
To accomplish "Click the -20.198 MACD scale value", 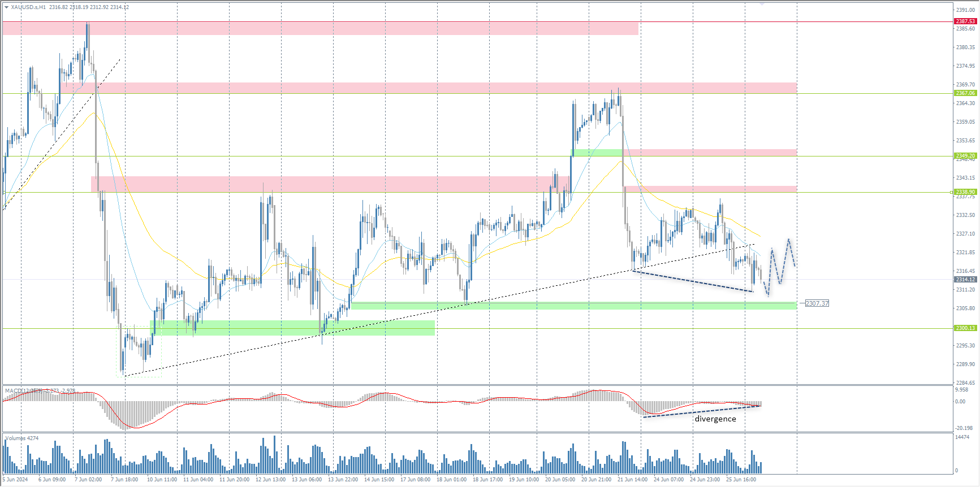I will point(964,428).
